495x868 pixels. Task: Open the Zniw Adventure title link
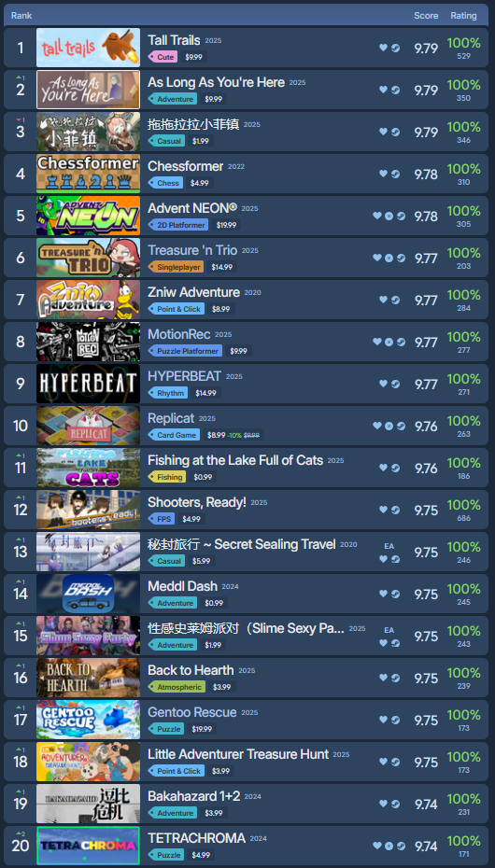point(193,292)
